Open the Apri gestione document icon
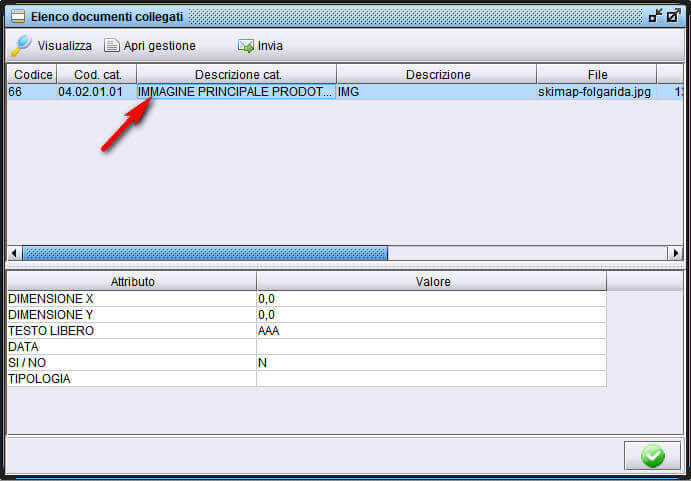The width and height of the screenshot is (691, 481). 112,45
